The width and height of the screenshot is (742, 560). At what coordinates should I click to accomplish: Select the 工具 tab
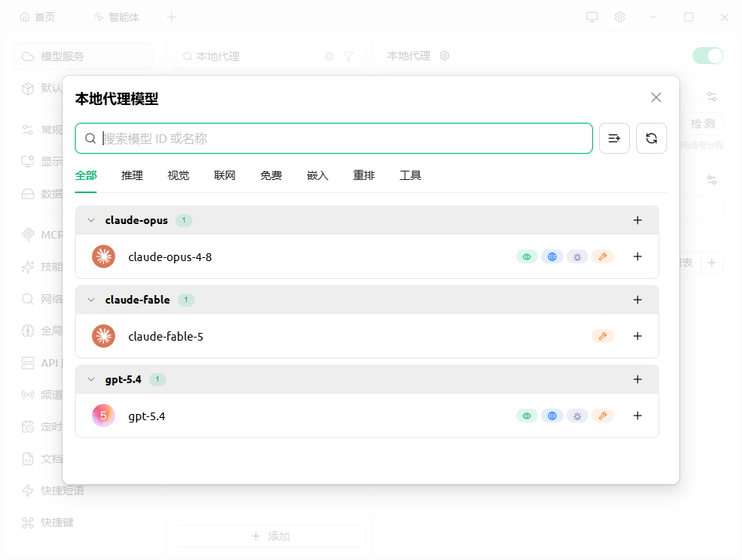click(410, 175)
